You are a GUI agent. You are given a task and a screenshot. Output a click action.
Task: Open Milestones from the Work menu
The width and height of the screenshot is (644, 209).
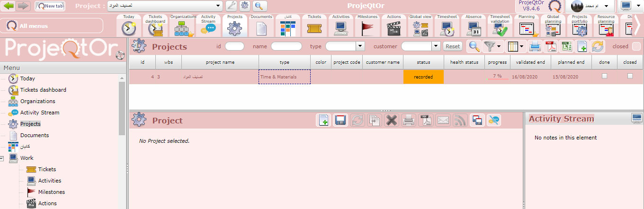pos(51,192)
